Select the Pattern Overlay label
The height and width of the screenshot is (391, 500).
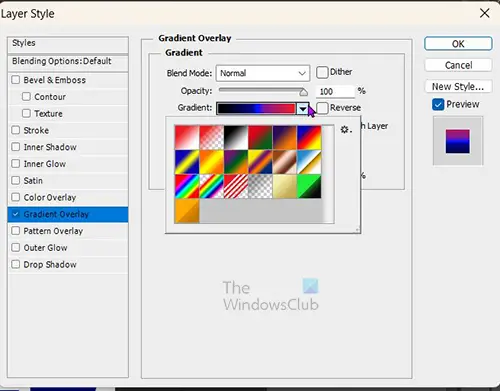tap(53, 231)
